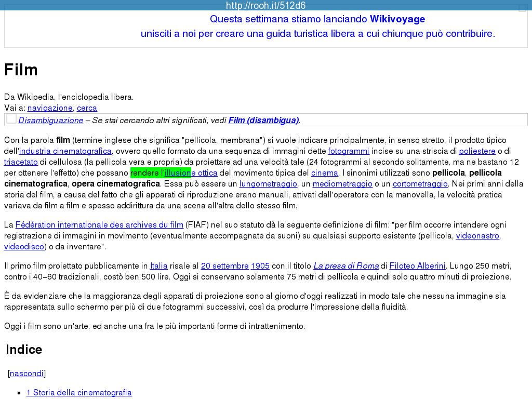Follow the industria cinematografica link
This screenshot has width=532, height=399.
pyautogui.click(x=65, y=151)
